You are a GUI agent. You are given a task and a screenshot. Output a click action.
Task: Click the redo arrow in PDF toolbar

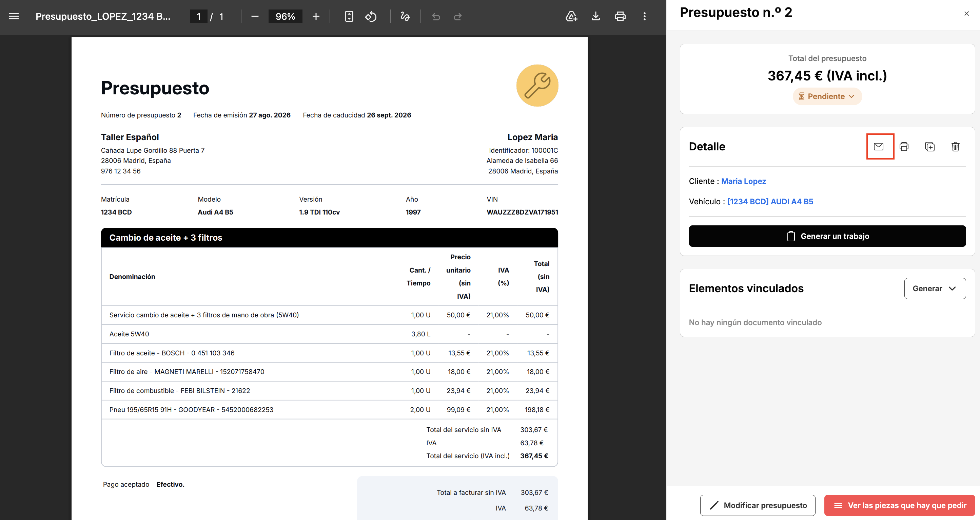click(x=458, y=16)
